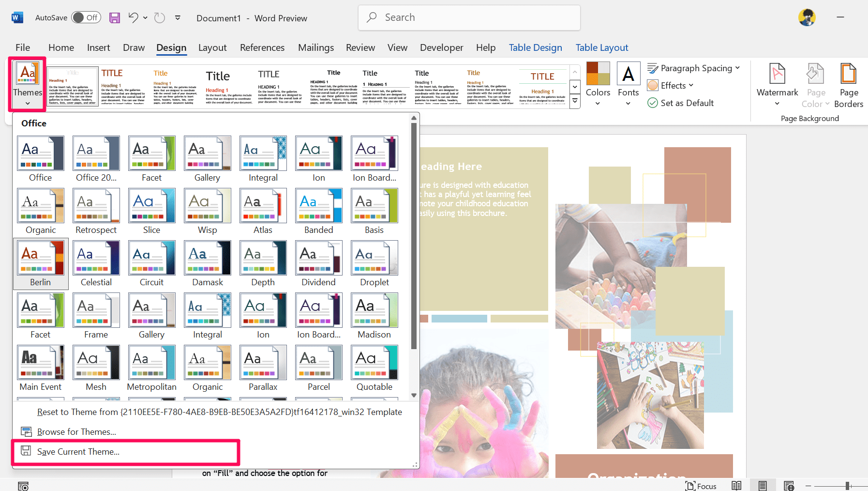Click the Save document icon
868x491 pixels.
click(x=115, y=18)
